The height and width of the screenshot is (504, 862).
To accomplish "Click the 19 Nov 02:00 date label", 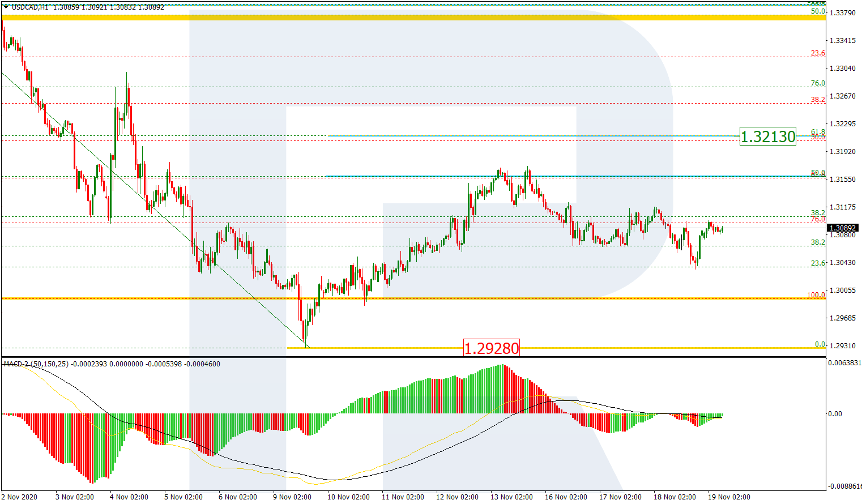I will tap(729, 497).
